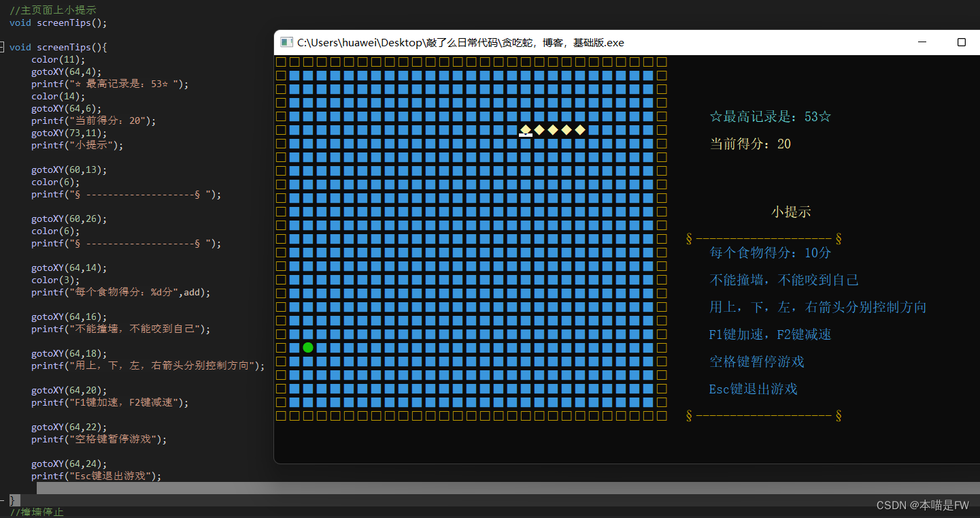
Task: Click the printf Esc键退出游戏 code line
Action: pos(97,476)
